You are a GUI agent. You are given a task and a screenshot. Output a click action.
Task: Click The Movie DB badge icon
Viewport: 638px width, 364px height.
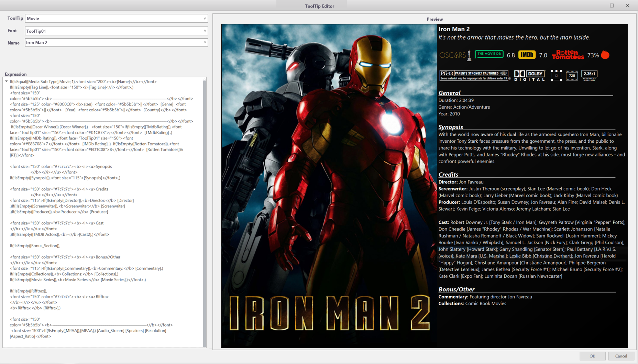click(489, 54)
